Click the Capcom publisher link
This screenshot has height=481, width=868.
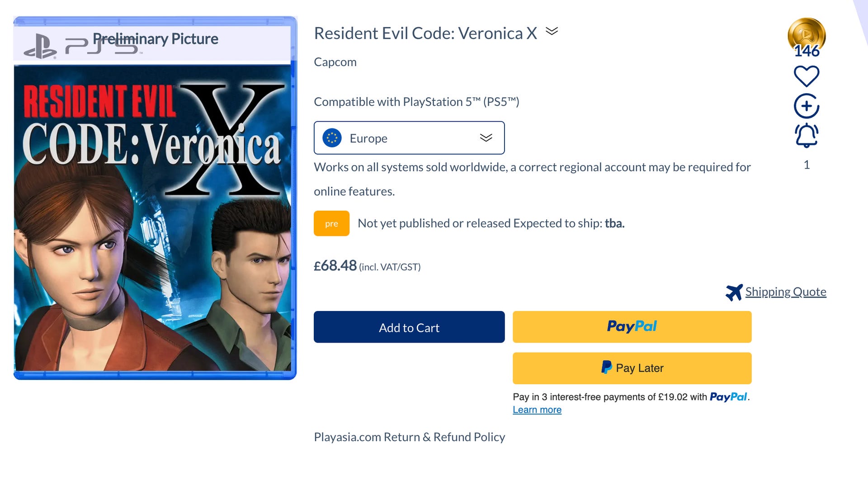(335, 62)
